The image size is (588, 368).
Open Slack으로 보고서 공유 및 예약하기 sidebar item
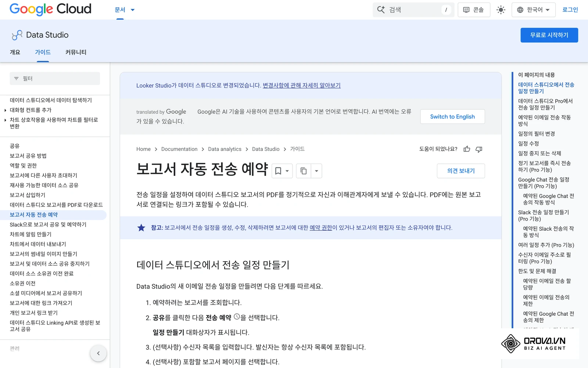48,224
